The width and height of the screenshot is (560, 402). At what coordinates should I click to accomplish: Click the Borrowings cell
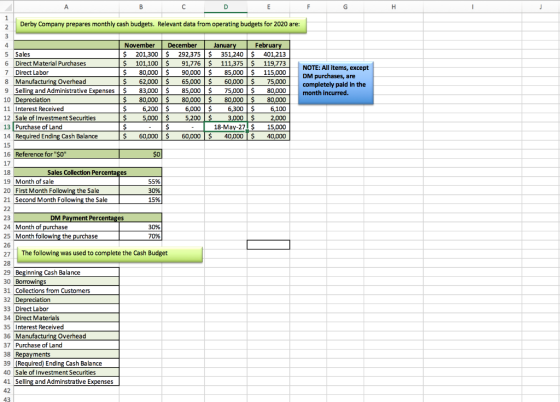pos(66,282)
